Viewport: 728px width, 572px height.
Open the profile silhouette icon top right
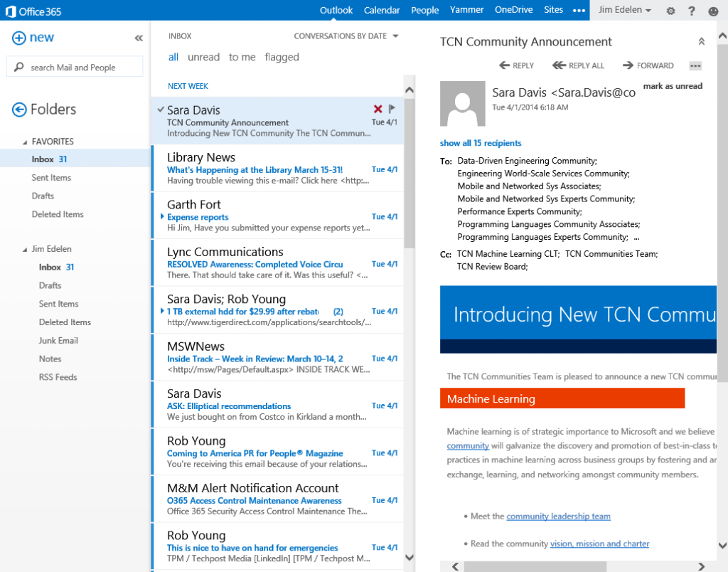click(713, 11)
